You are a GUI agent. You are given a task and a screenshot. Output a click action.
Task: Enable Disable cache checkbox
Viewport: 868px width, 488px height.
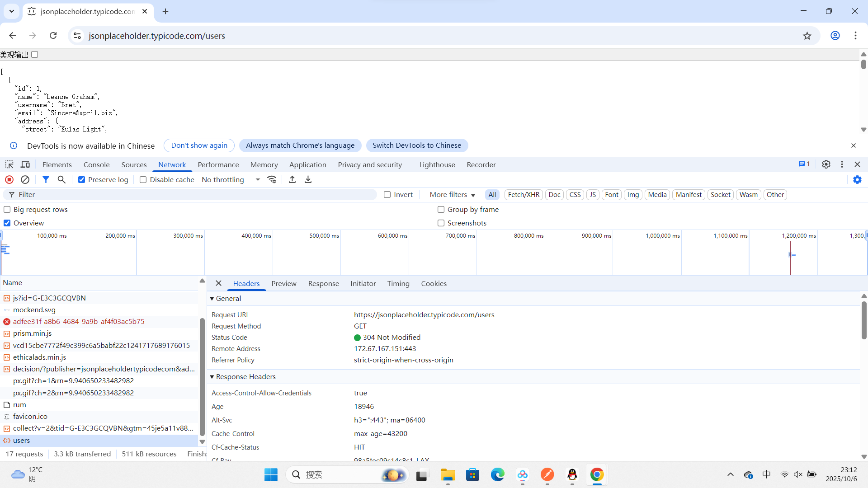pyautogui.click(x=143, y=179)
